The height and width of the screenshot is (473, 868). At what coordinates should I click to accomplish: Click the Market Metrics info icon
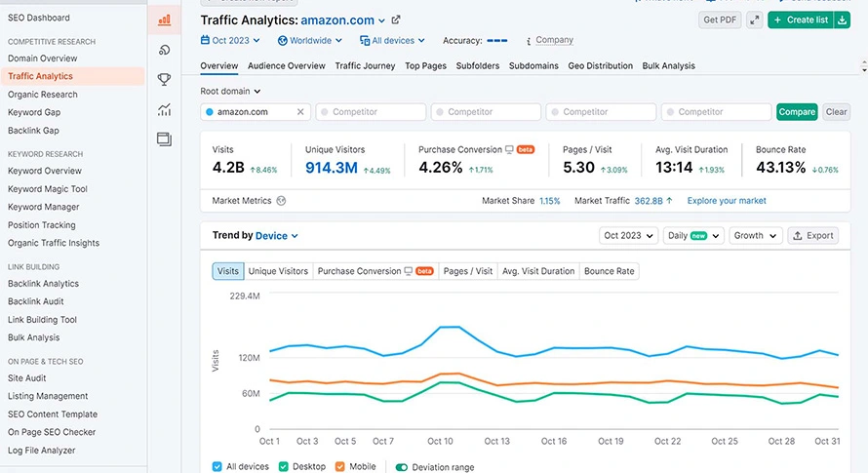(x=281, y=201)
